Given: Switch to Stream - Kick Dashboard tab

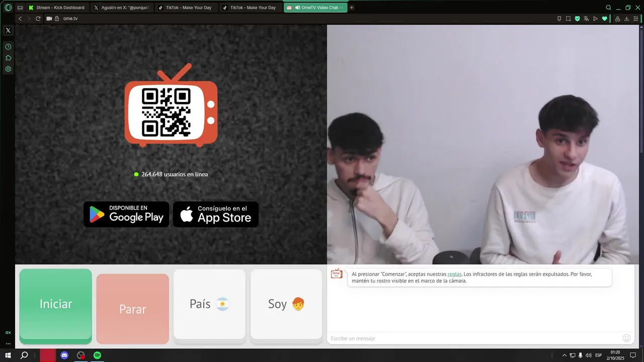Looking at the screenshot, I should [x=56, y=8].
